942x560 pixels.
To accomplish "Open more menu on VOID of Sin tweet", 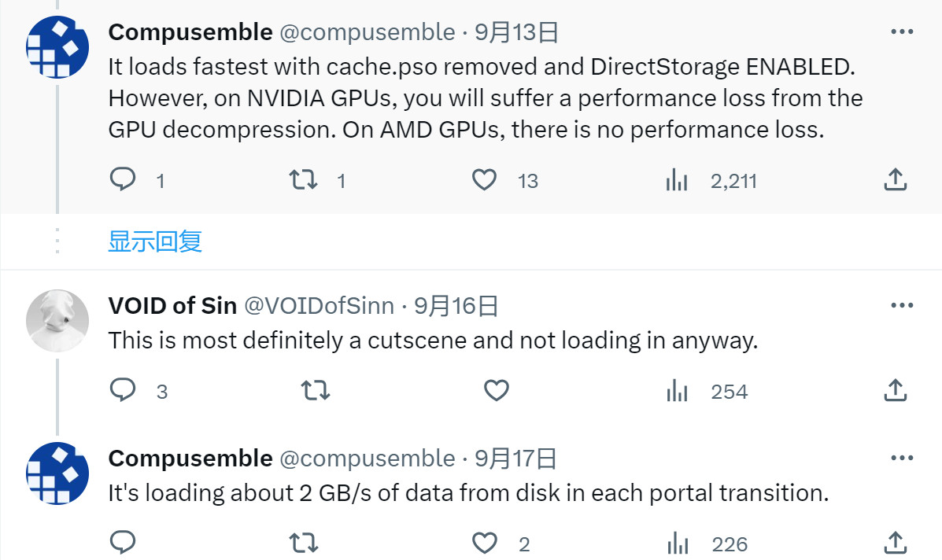I will pyautogui.click(x=901, y=306).
